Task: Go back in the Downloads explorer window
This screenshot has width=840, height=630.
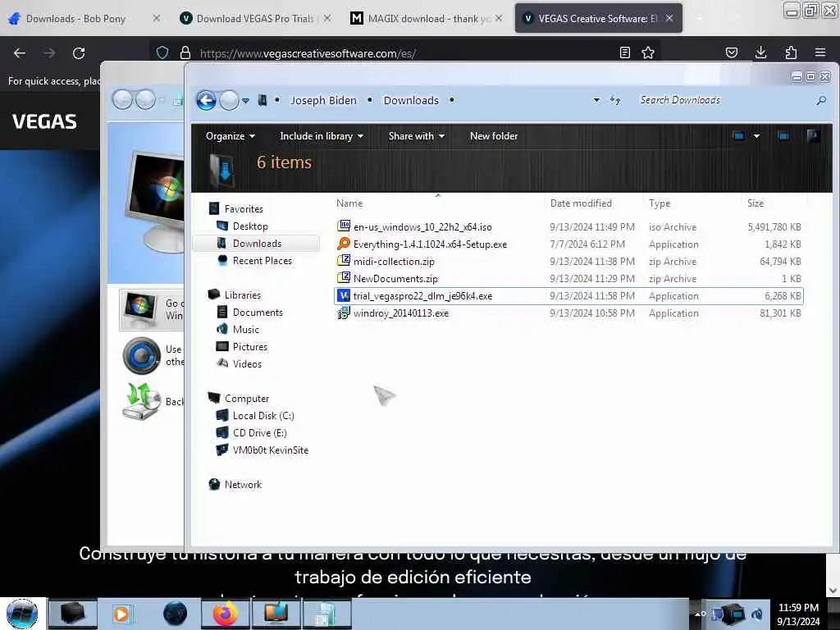Action: 206,100
